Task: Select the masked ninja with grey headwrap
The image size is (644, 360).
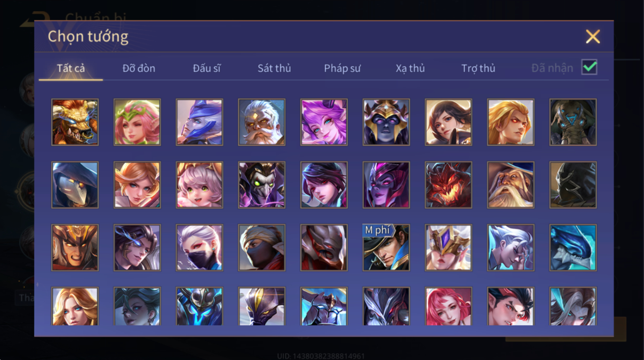Action: pyautogui.click(x=262, y=247)
